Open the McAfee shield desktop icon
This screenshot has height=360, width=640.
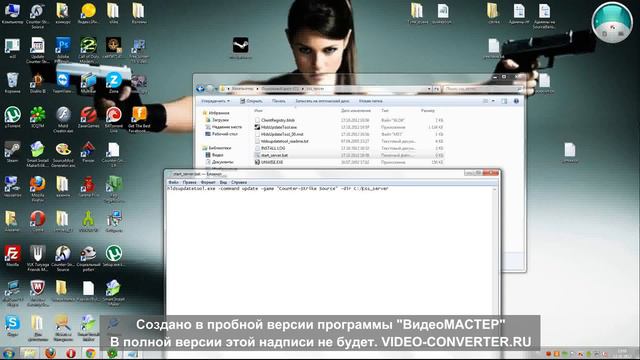38,291
